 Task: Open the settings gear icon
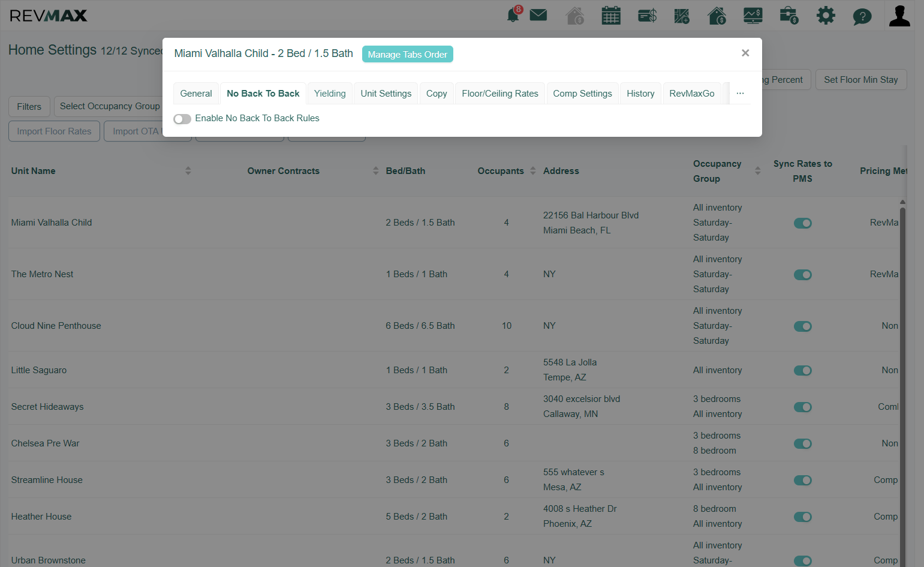[826, 16]
